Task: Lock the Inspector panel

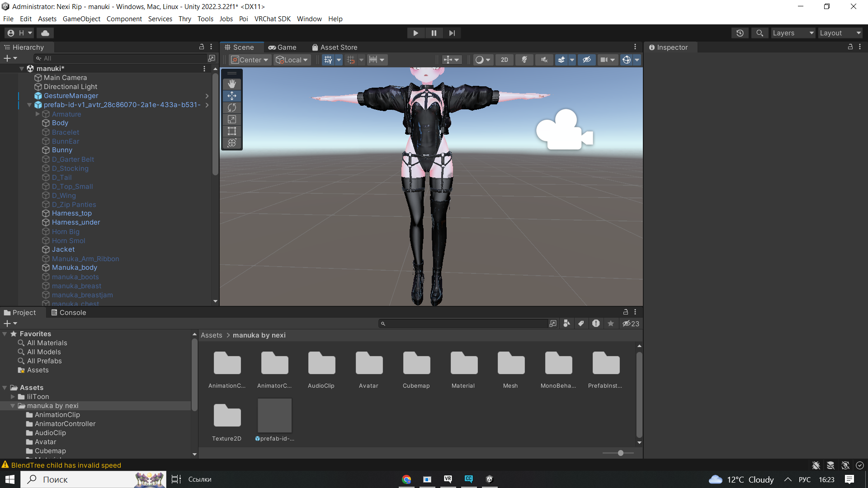Action: click(850, 47)
